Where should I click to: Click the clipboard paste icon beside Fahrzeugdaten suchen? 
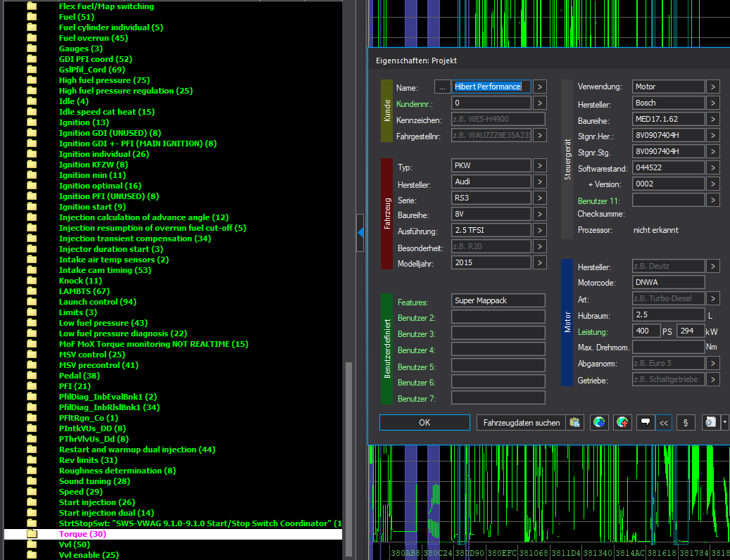click(575, 422)
